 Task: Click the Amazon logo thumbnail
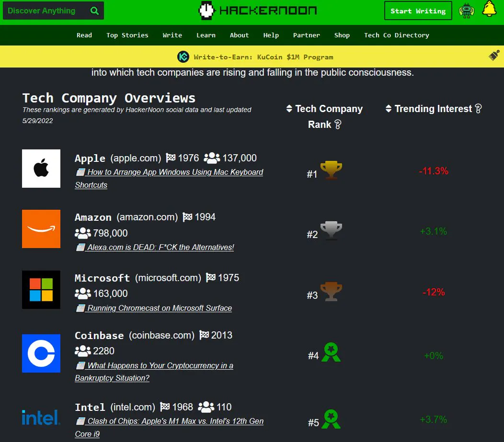(41, 229)
